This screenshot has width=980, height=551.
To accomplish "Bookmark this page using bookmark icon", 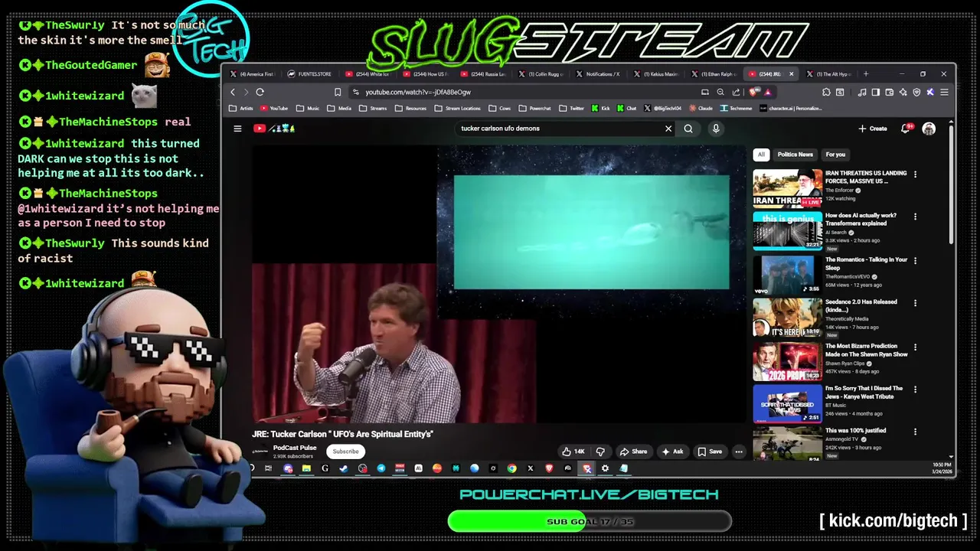I will point(338,92).
